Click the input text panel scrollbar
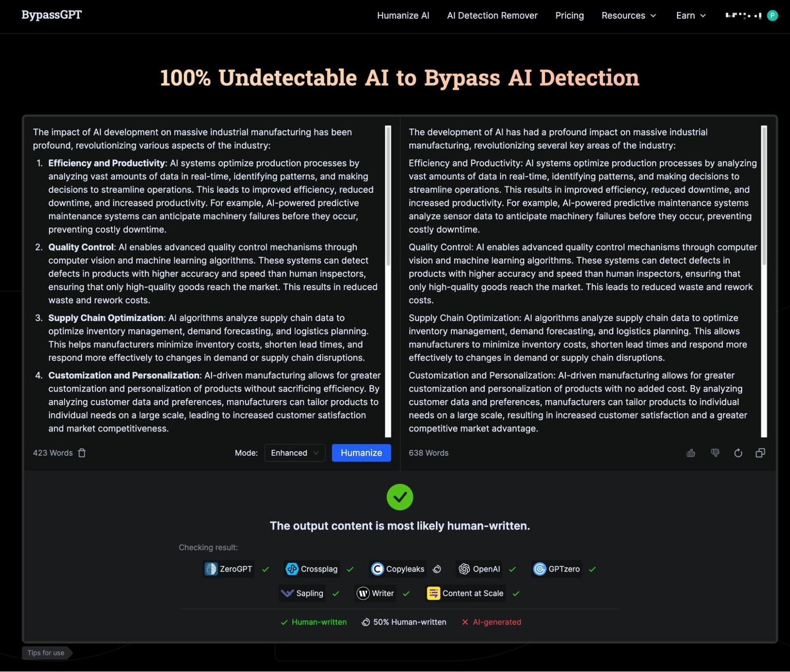 [388, 198]
